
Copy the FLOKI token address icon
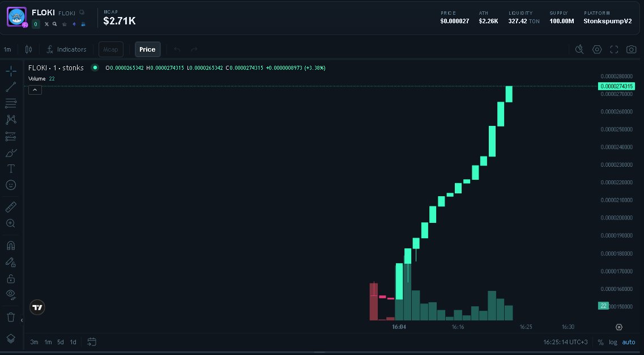[x=82, y=12]
